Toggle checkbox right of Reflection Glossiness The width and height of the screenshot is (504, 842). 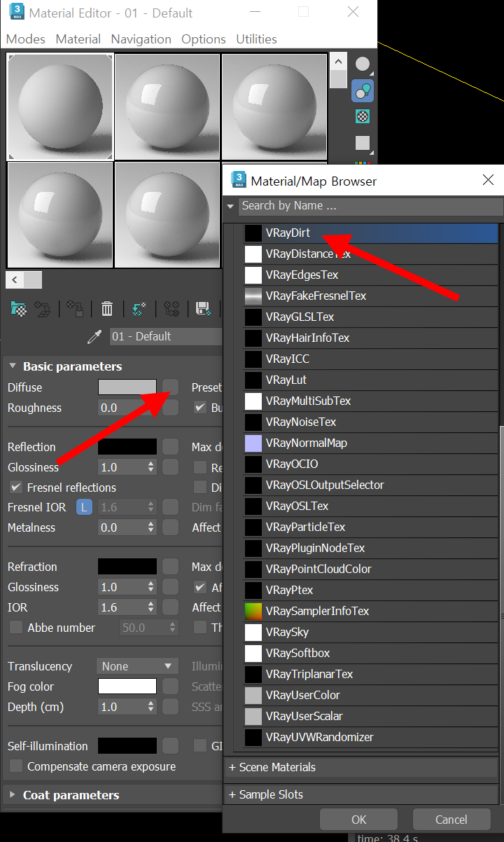[200, 467]
